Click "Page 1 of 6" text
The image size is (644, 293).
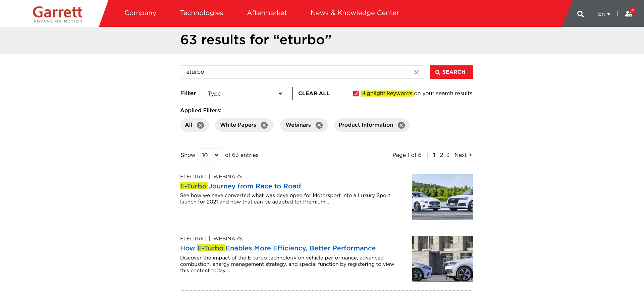tap(407, 155)
